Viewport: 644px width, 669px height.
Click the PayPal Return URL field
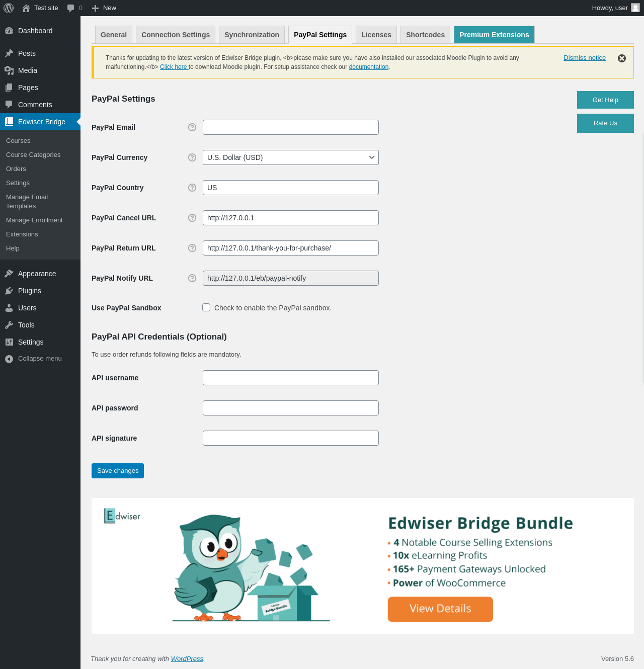click(x=291, y=248)
